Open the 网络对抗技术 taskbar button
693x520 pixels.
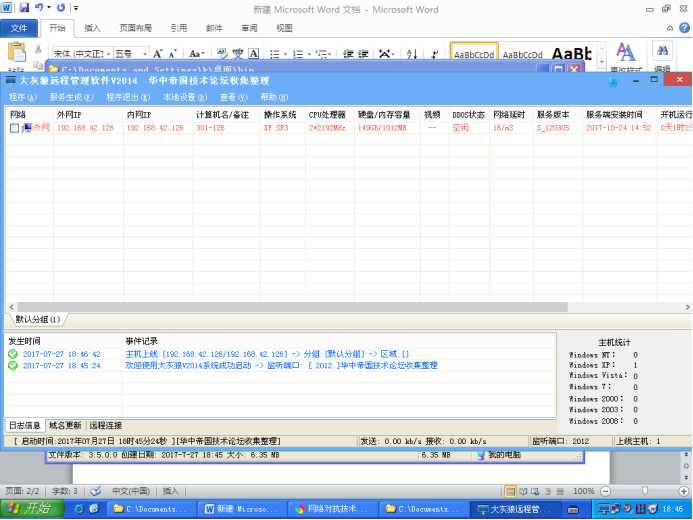pyautogui.click(x=331, y=509)
